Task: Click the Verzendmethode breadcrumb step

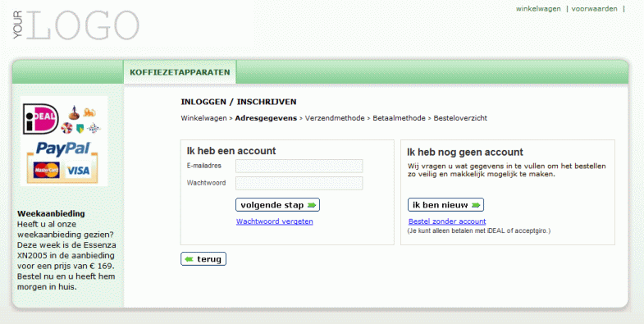Action: click(335, 118)
